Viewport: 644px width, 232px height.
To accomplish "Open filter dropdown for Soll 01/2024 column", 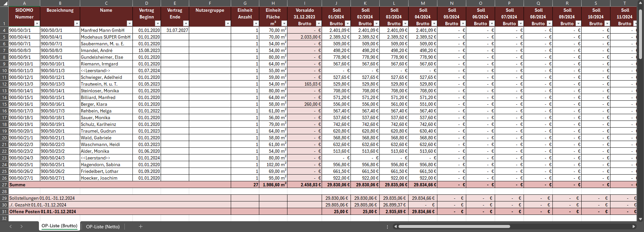I will pos(347,24).
